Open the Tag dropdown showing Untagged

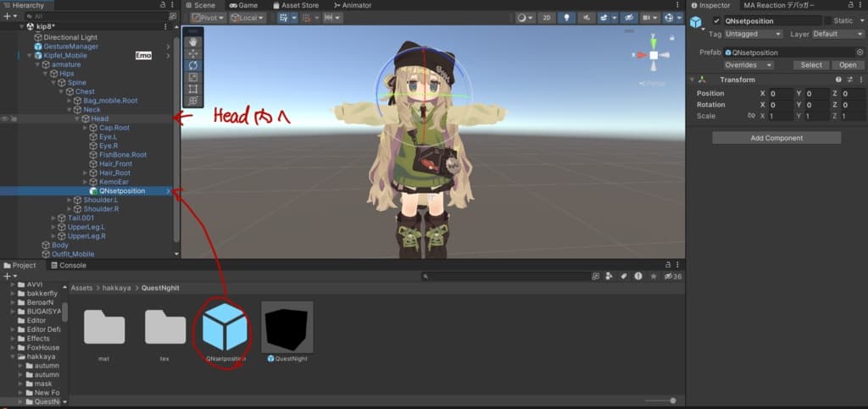point(754,34)
